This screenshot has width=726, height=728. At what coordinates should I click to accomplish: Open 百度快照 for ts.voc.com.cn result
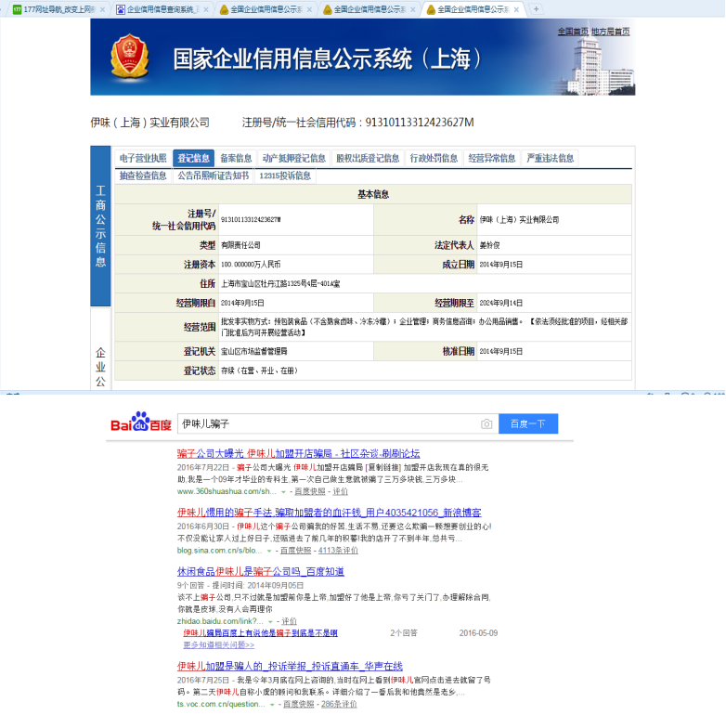click(x=299, y=704)
